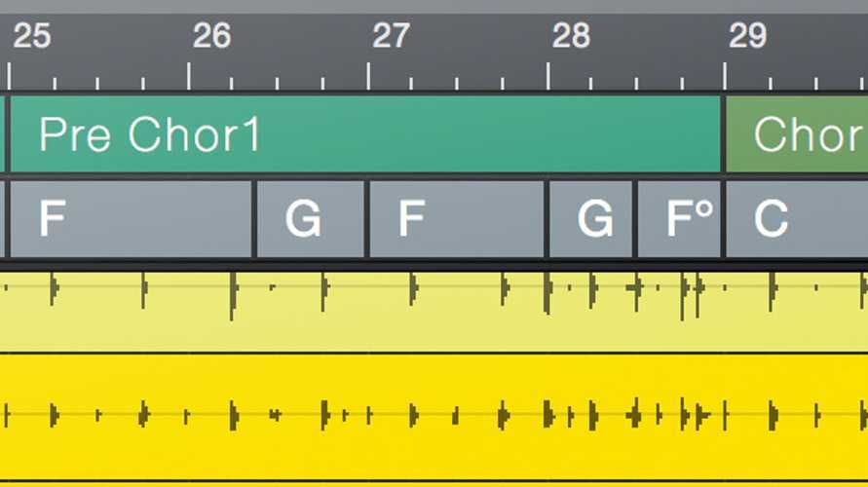This screenshot has width=868, height=487.
Task: Select the C chord block
Action: coord(797,219)
